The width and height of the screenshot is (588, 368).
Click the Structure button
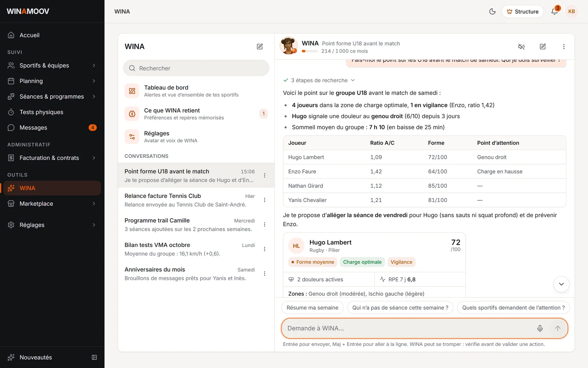pyautogui.click(x=523, y=11)
